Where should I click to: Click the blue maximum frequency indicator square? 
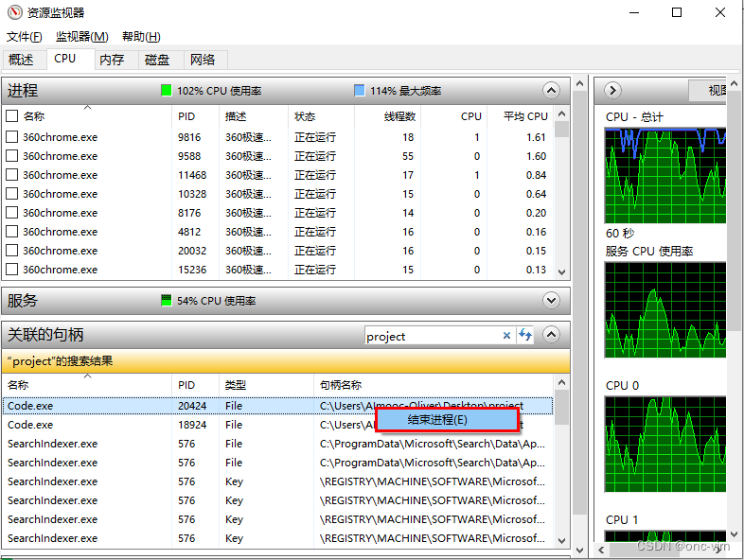[x=360, y=91]
